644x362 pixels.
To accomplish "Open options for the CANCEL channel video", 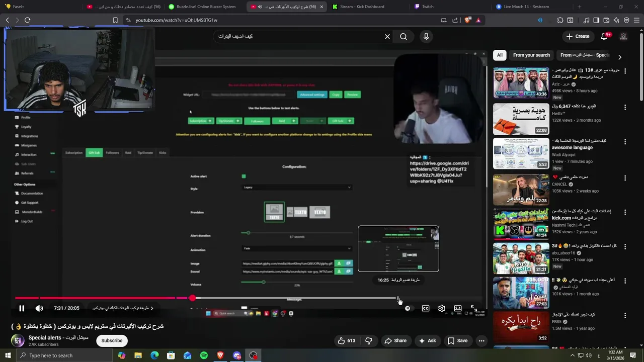I will click(625, 178).
